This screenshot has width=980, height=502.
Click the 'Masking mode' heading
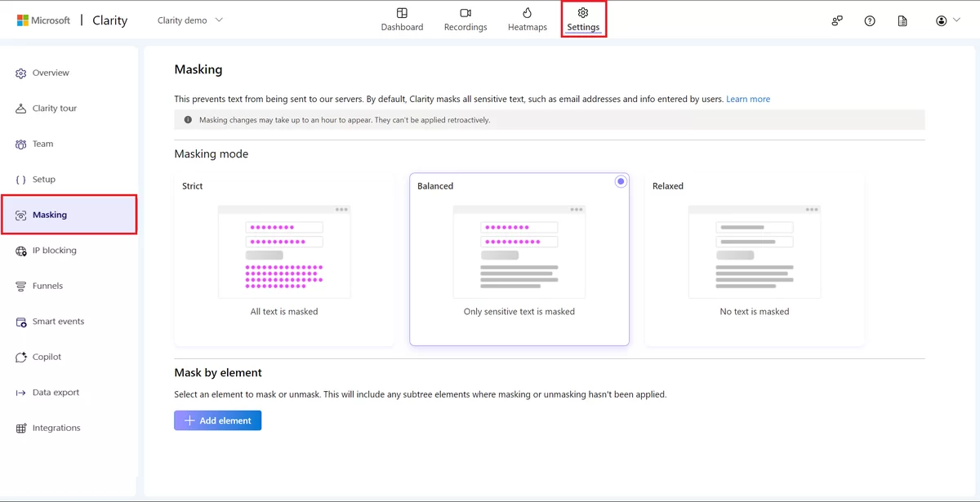(212, 153)
